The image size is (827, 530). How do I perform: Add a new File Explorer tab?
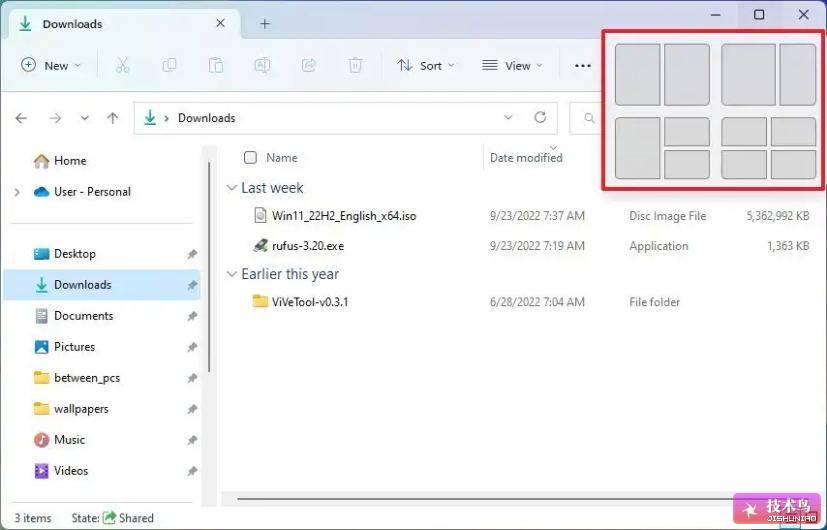pos(265,24)
